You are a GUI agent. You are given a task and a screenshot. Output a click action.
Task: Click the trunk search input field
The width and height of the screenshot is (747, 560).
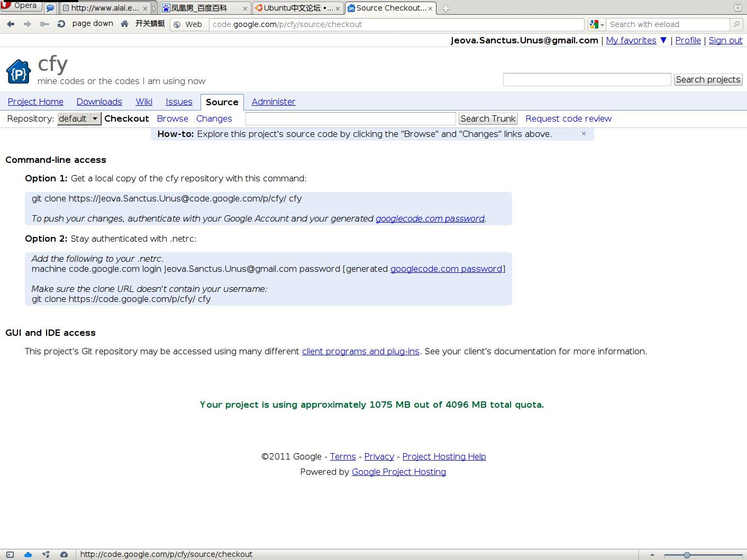point(351,119)
